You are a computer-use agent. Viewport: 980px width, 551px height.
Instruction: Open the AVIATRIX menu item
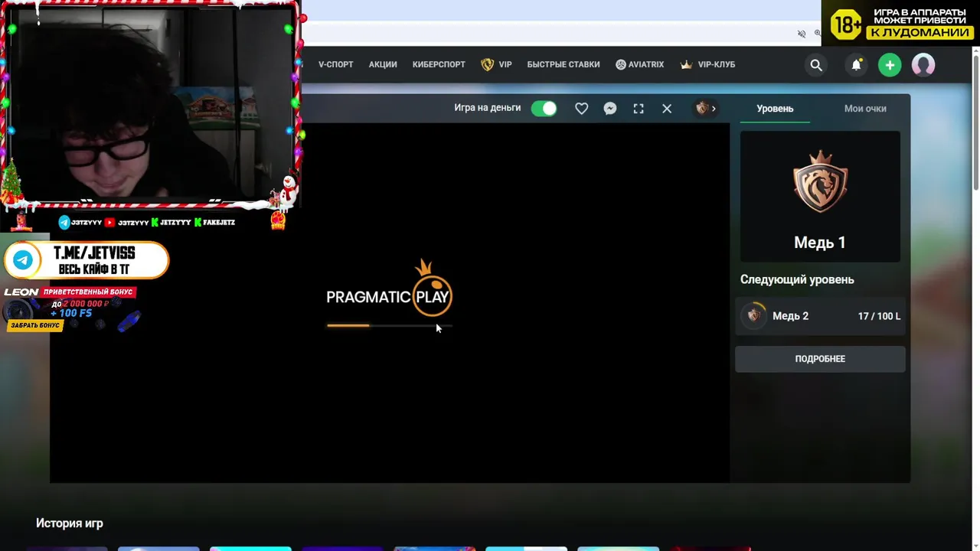click(646, 65)
